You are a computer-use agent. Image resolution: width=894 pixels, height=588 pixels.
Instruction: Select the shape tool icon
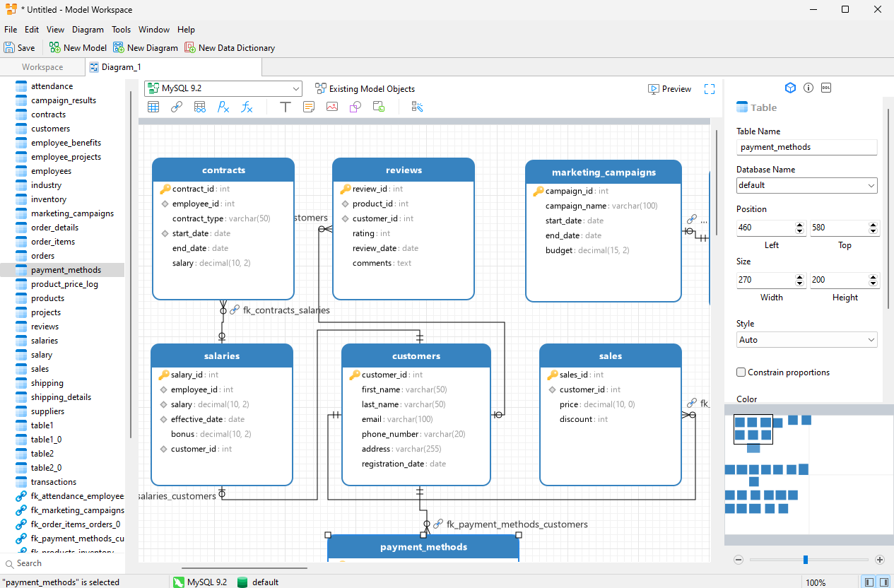click(x=355, y=107)
